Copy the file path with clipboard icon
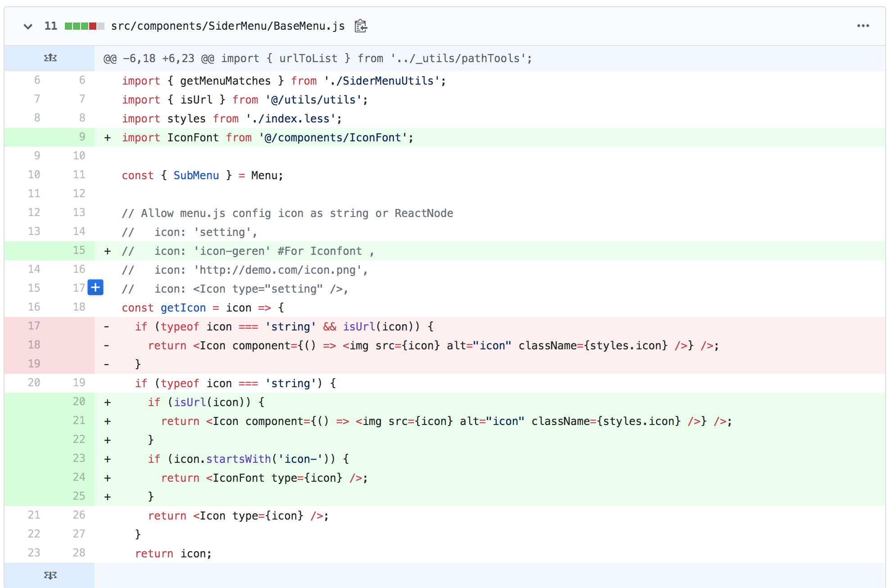 point(361,26)
